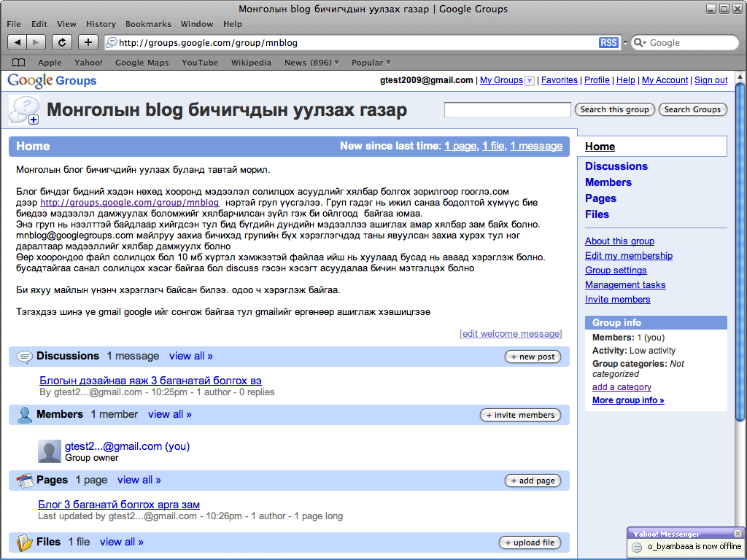747x560 pixels.
Task: Click the Pages section icon
Action: click(x=24, y=481)
